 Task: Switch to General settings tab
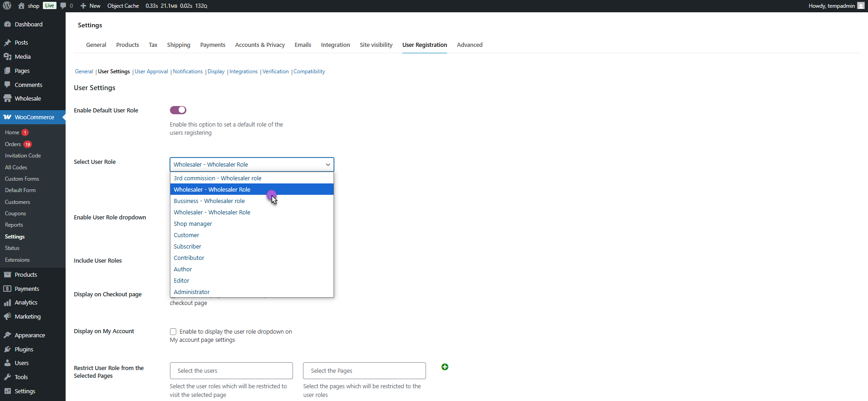tap(96, 45)
